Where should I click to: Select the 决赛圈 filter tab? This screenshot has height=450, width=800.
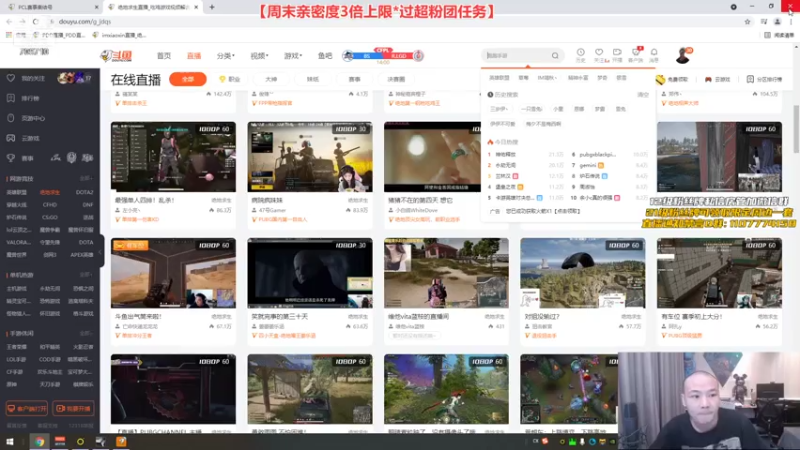point(396,79)
